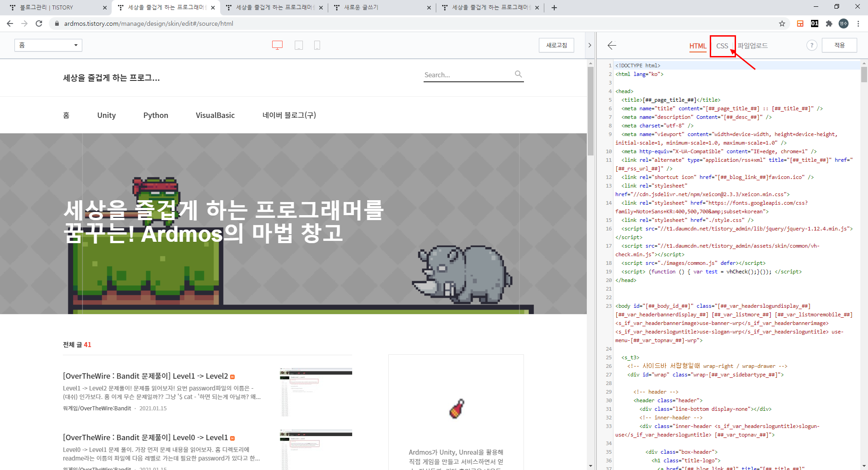Click the <head> tag on line 4

(624, 91)
